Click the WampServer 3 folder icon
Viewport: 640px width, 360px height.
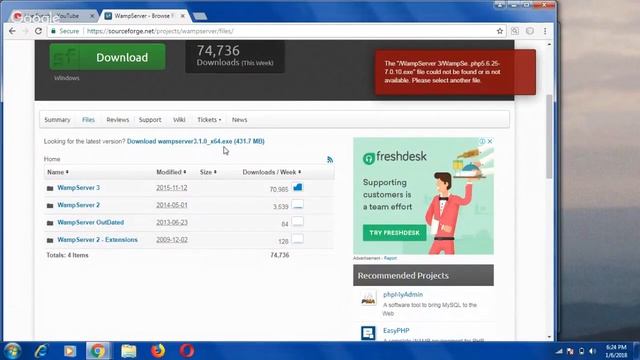50,188
